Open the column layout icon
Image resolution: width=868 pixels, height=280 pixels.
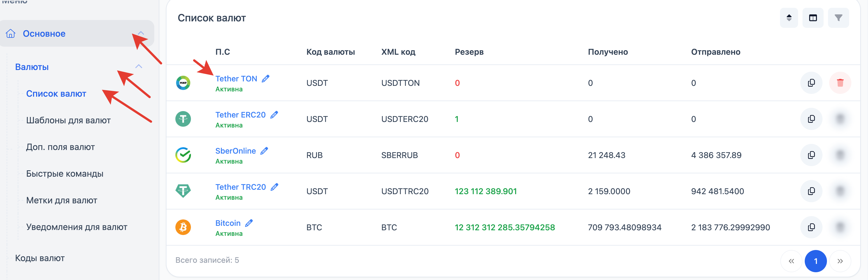(x=813, y=18)
